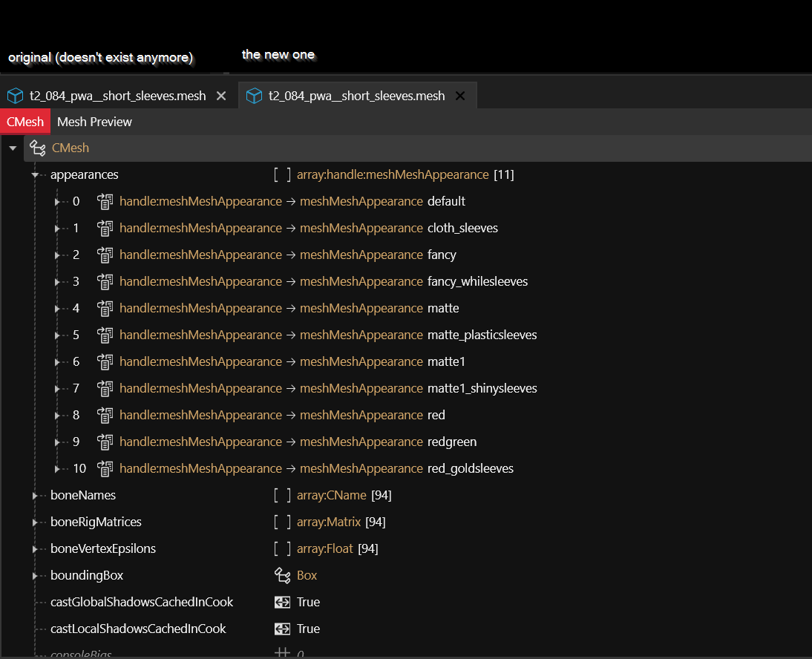Collapse the CMesh root node
The width and height of the screenshot is (812, 659).
(13, 148)
